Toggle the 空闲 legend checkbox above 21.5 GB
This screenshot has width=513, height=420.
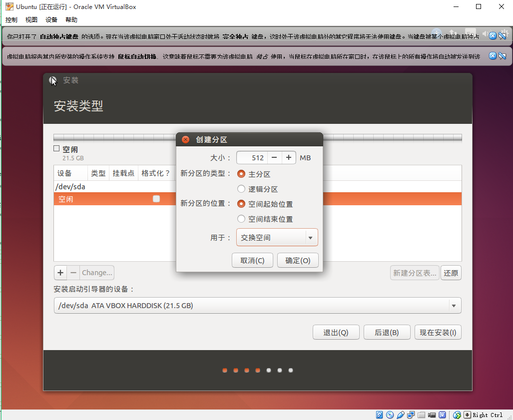56,148
